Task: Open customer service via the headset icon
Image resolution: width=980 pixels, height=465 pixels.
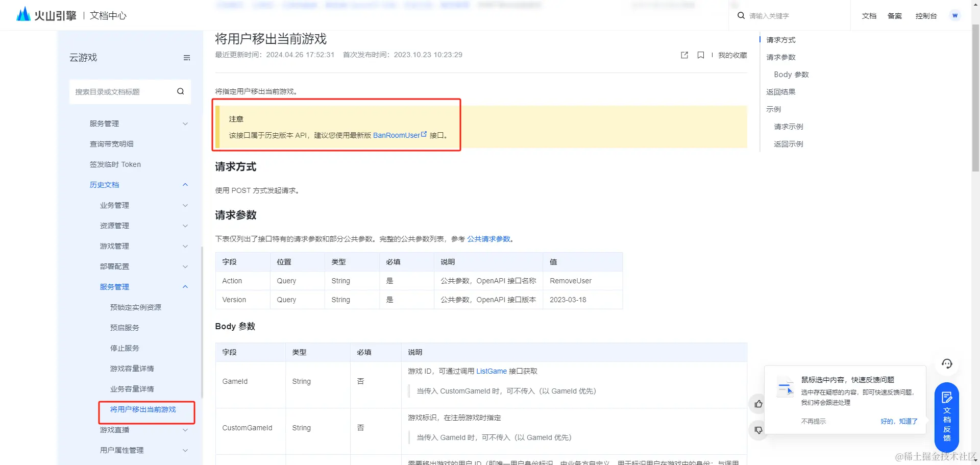Action: coord(947,363)
